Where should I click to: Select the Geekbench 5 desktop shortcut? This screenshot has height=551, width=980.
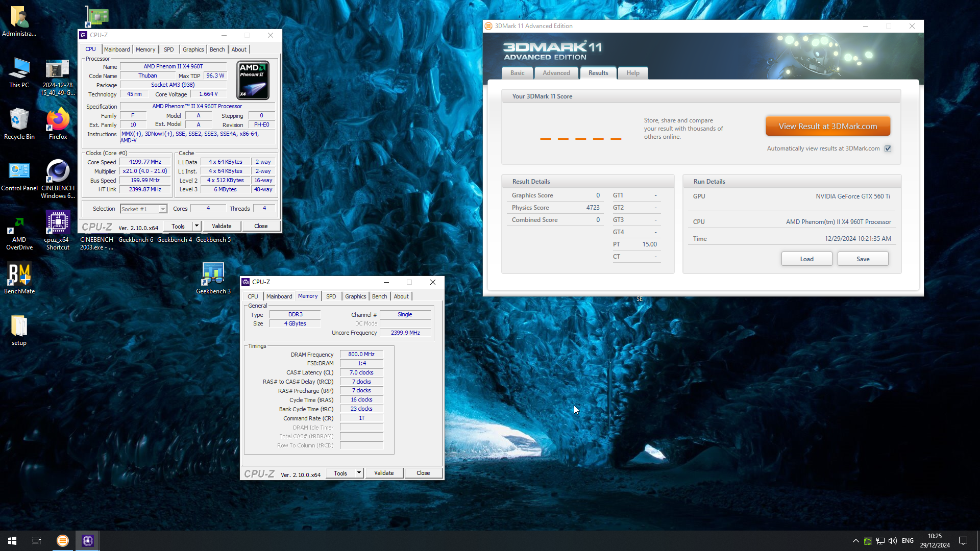point(213,240)
